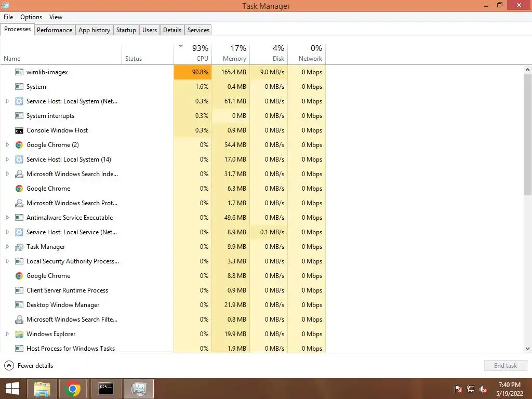Switch to the Services tab
The height and width of the screenshot is (399, 532).
tap(198, 30)
